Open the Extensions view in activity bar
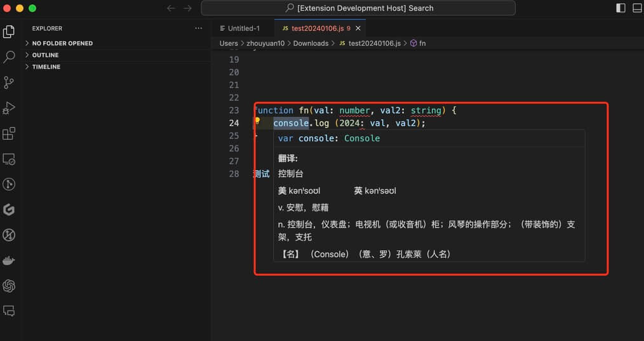 coord(9,133)
